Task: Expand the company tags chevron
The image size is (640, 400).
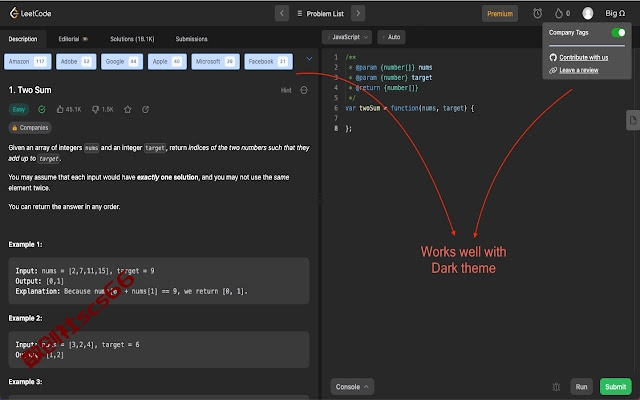Action: [309, 59]
